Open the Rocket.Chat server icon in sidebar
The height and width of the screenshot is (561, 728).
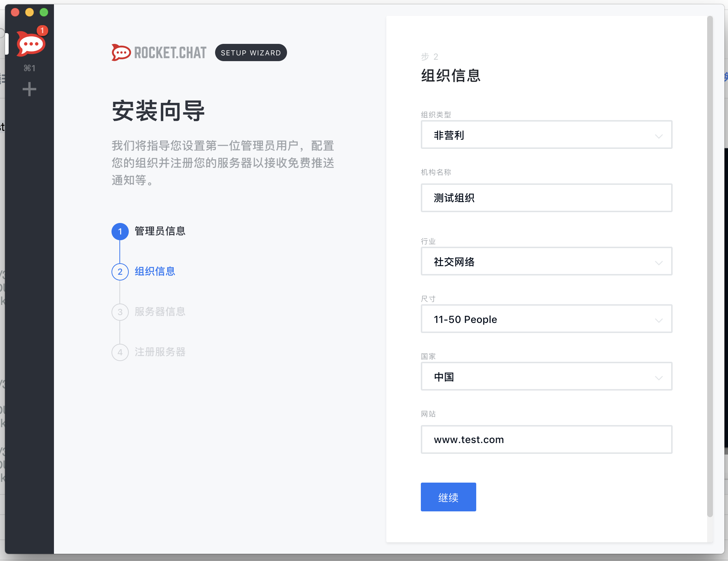30,44
